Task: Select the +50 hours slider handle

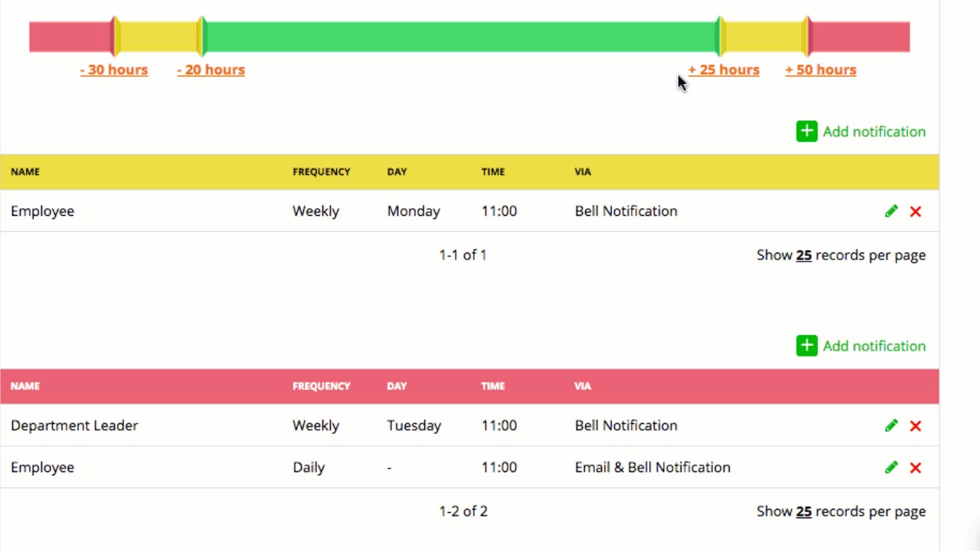Action: click(807, 37)
